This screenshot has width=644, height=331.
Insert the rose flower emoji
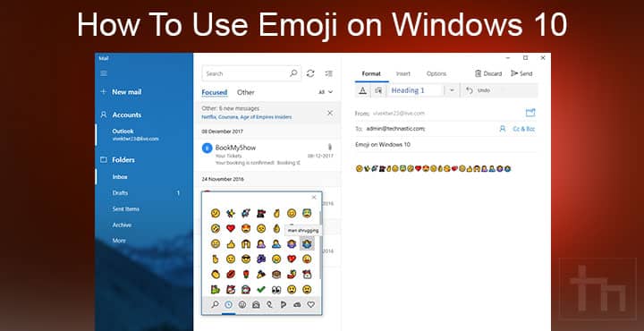246,275
